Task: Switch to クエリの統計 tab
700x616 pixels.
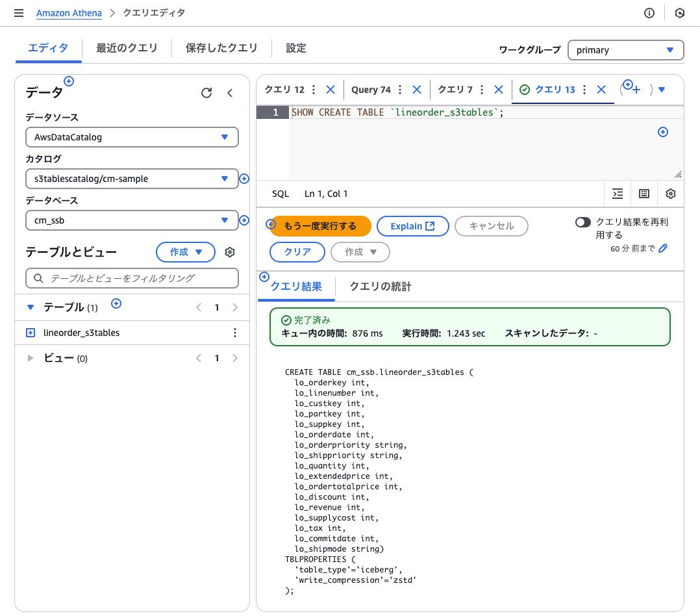Action: (x=381, y=287)
